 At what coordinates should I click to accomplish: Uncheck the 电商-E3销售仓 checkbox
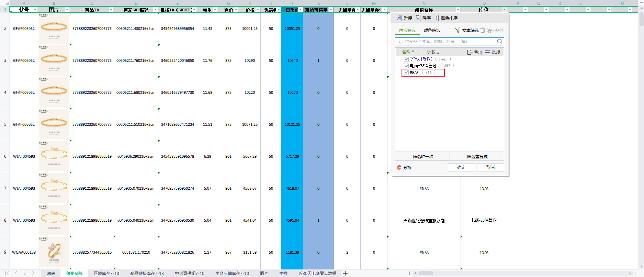pyautogui.click(x=406, y=66)
